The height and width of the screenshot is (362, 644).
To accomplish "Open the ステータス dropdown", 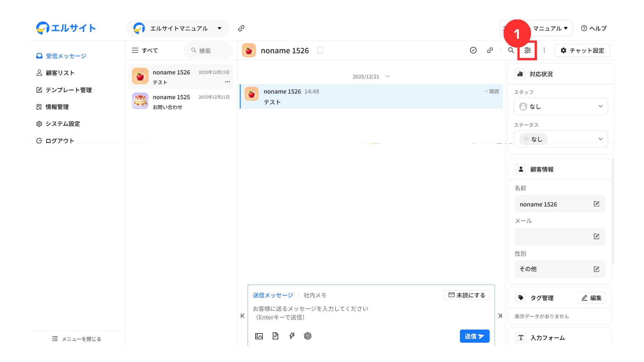I will (x=561, y=139).
